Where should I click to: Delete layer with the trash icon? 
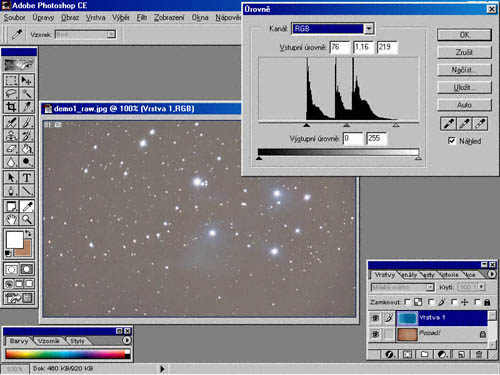click(479, 354)
